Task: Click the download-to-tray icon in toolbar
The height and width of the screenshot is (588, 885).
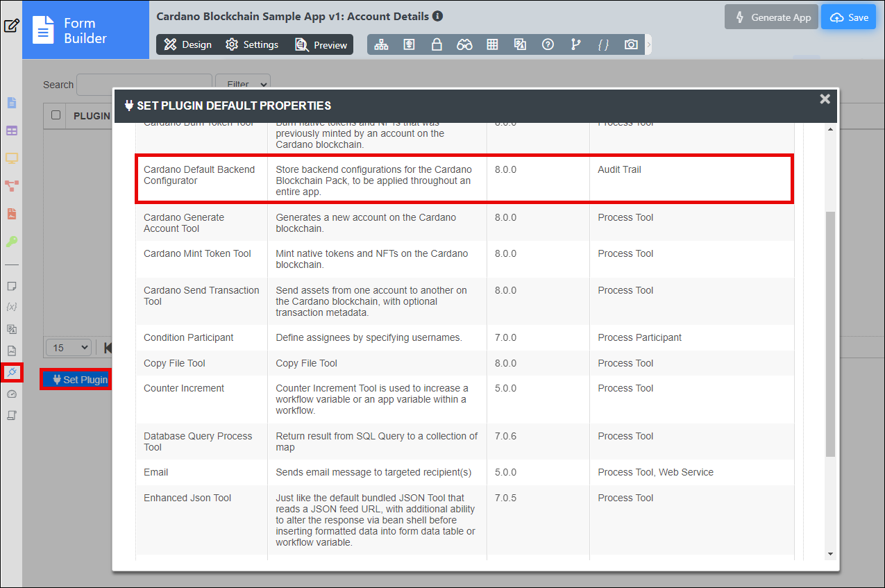Action: pos(410,44)
